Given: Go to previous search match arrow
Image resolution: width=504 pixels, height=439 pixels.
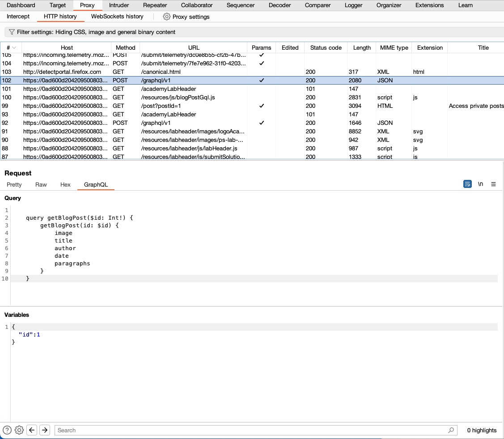Looking at the screenshot, I should pos(32,430).
